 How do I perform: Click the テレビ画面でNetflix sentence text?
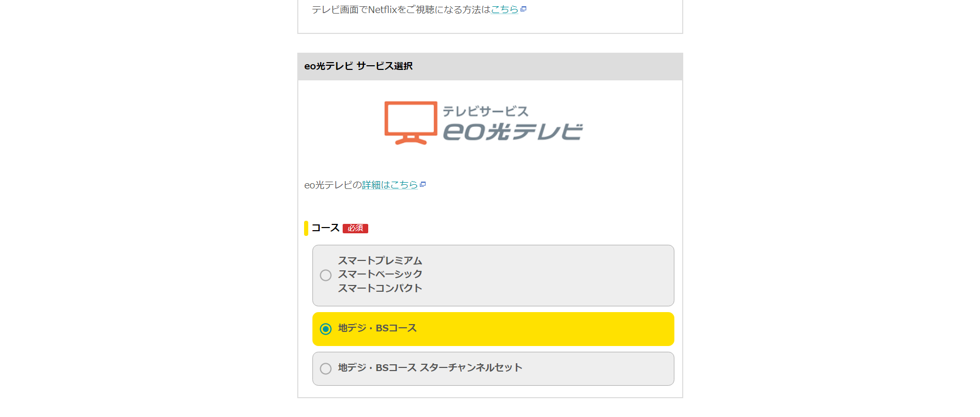pos(401,9)
